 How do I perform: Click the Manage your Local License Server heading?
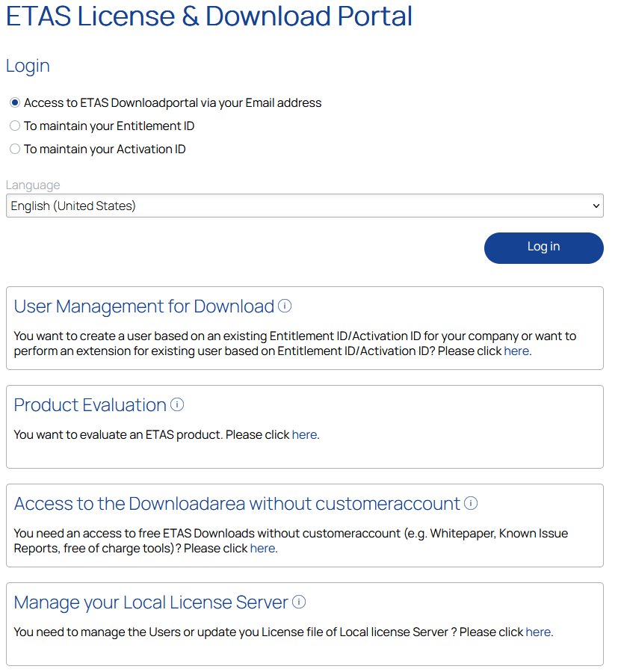pos(151,602)
